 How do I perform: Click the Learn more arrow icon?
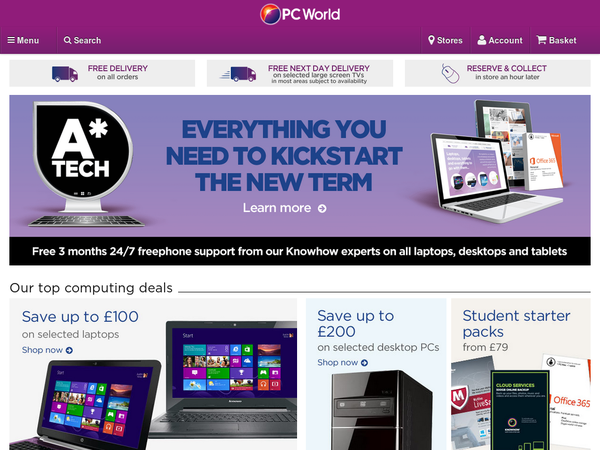click(x=322, y=208)
